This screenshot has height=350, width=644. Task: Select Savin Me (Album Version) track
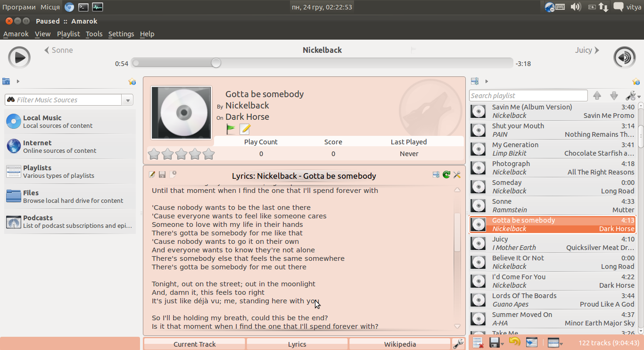pyautogui.click(x=553, y=111)
